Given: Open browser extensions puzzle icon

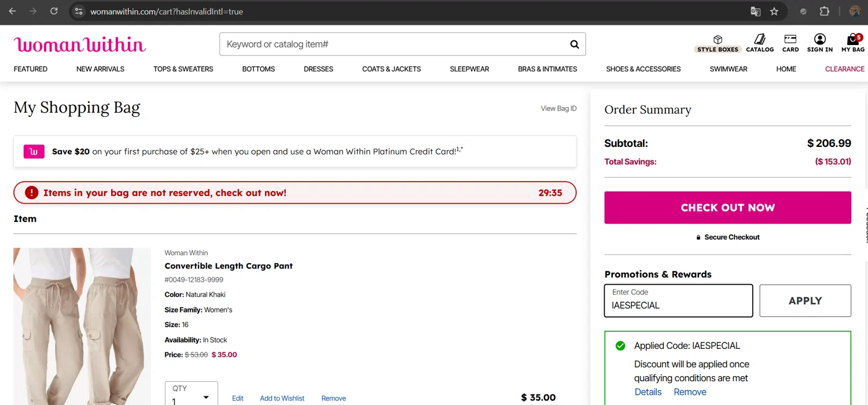Looking at the screenshot, I should [825, 12].
